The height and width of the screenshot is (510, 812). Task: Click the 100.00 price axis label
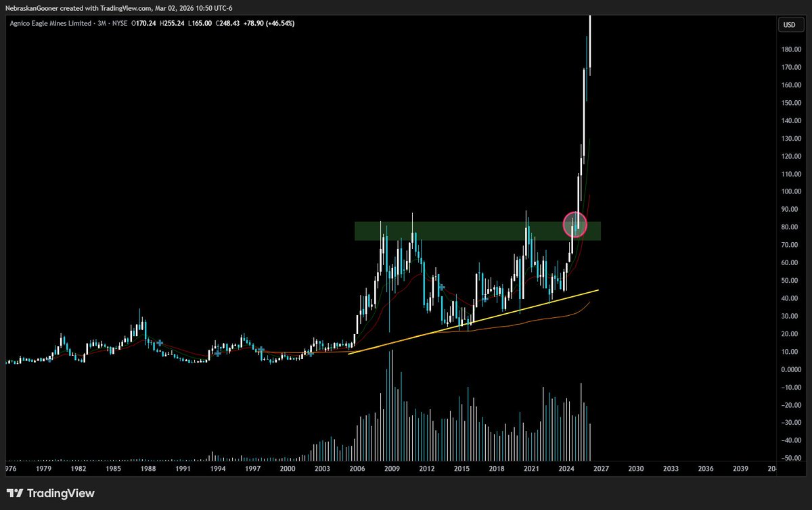790,191
